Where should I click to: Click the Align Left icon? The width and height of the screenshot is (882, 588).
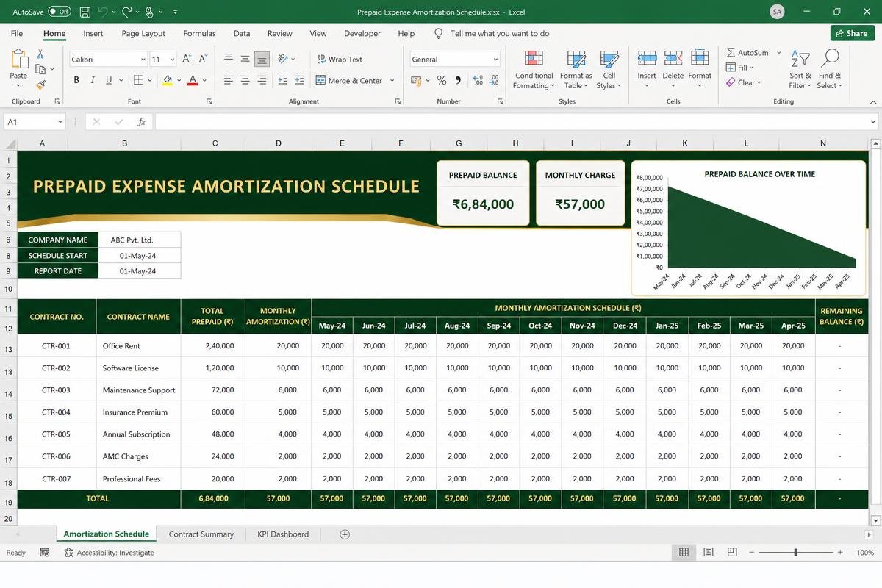click(229, 80)
